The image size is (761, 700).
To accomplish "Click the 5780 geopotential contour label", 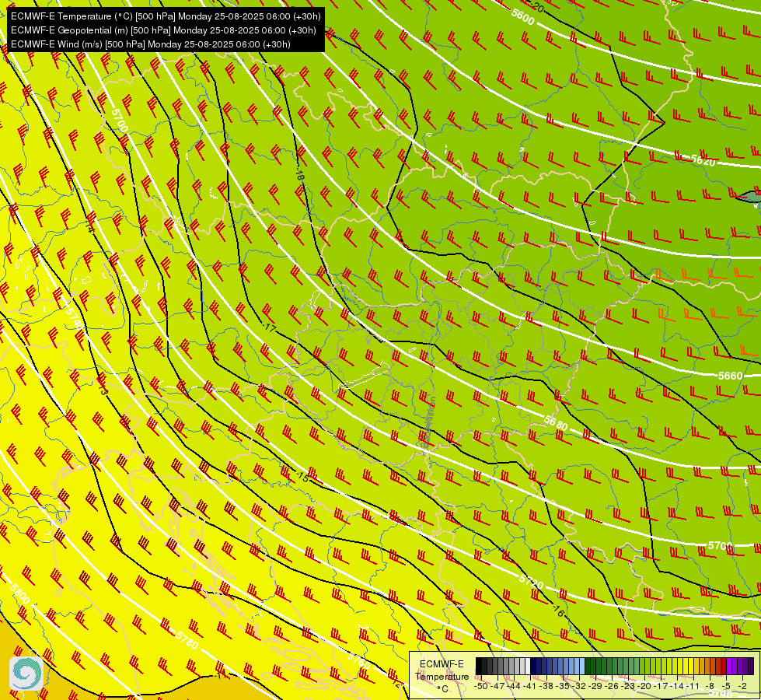I will (x=187, y=640).
